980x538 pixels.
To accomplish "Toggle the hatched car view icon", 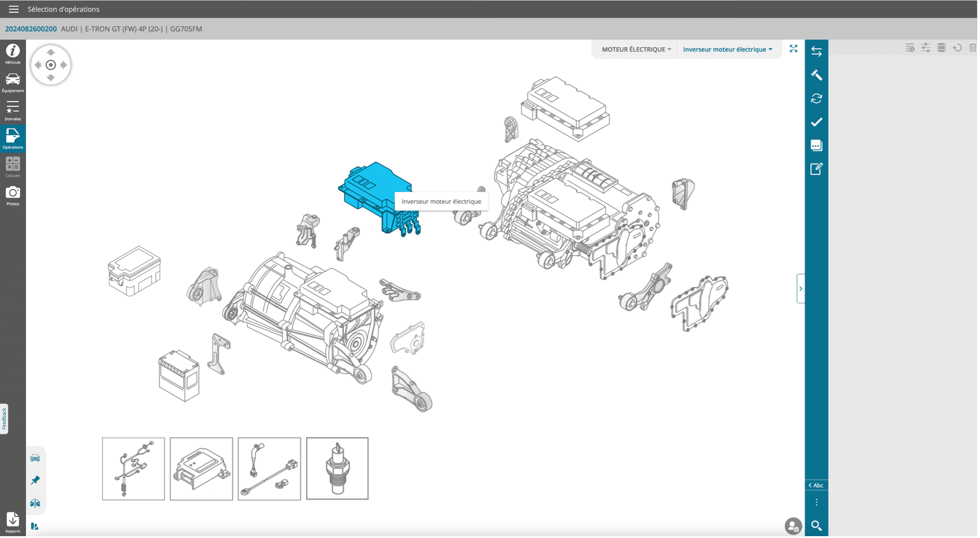I will [x=35, y=458].
